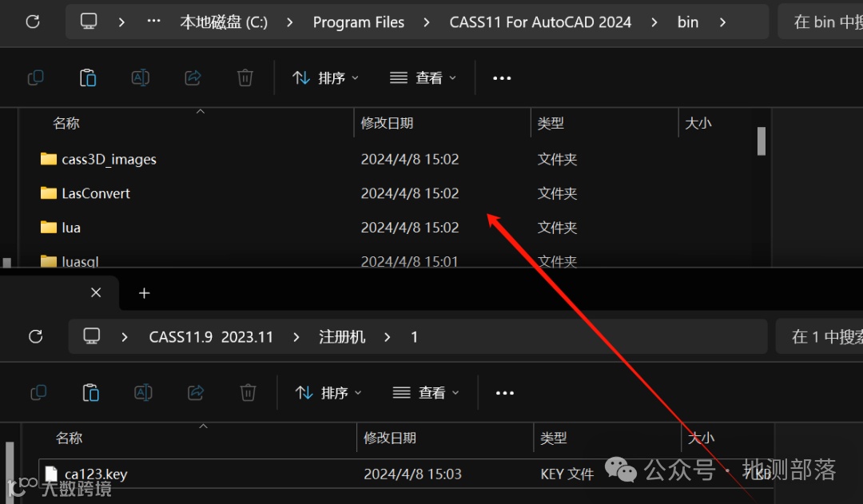This screenshot has width=863, height=504.
Task: Open chevron after CASS11.9 2023.11
Action: (x=296, y=337)
